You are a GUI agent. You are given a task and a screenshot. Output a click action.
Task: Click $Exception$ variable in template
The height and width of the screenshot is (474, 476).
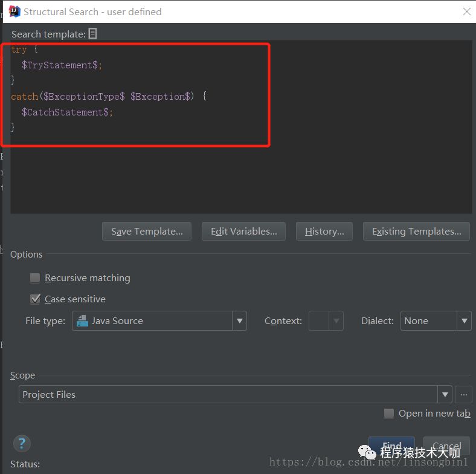tap(161, 97)
